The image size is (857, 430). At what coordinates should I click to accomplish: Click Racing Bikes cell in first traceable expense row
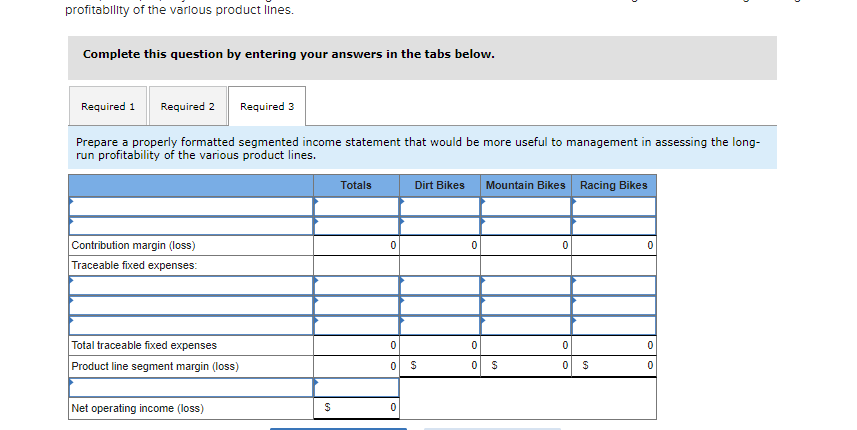614,285
